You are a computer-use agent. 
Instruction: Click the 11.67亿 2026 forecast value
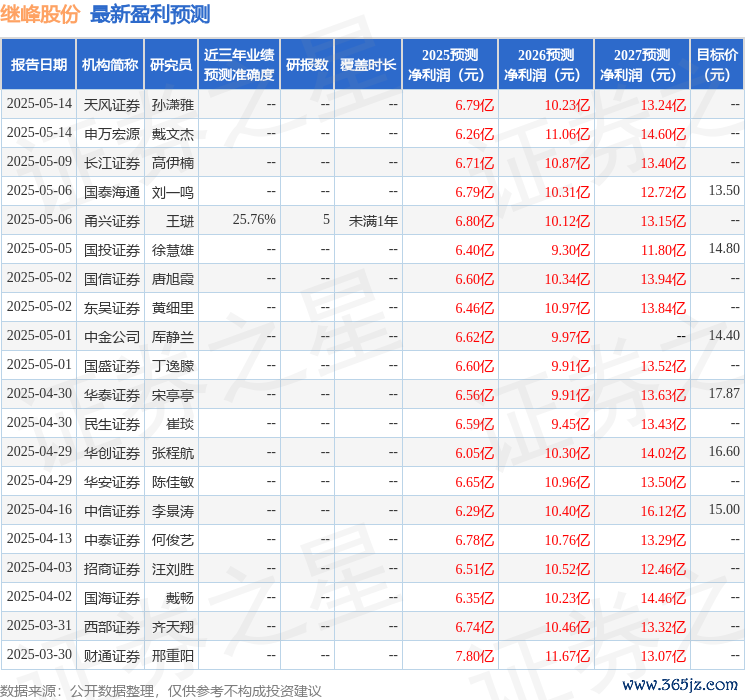(567, 656)
